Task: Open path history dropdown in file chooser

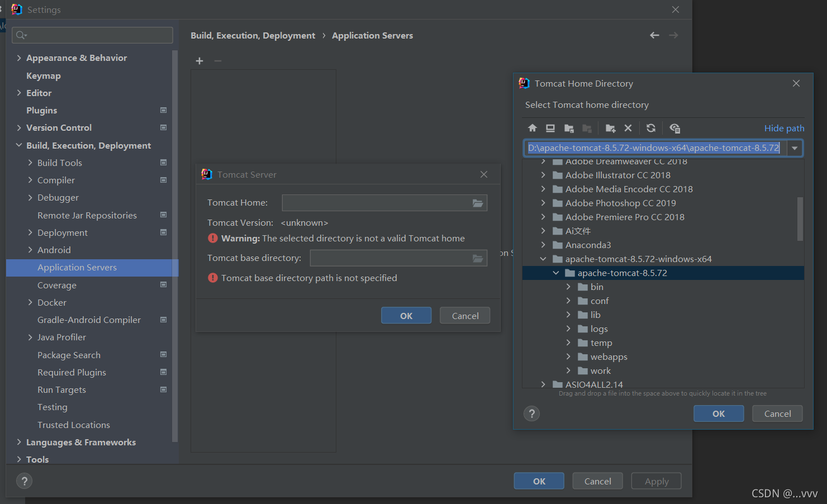Action: click(x=795, y=148)
